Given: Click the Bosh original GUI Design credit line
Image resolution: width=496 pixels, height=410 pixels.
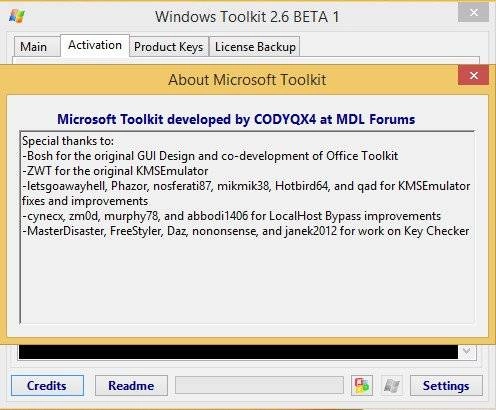Looking at the screenshot, I should click(x=210, y=156).
